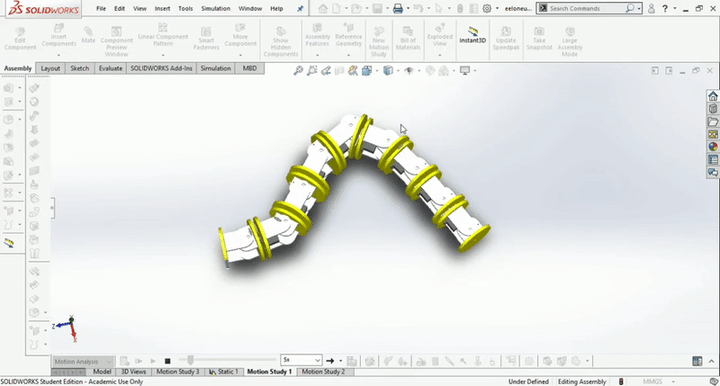
Task: Toggle the Instant3D tool
Action: (472, 35)
